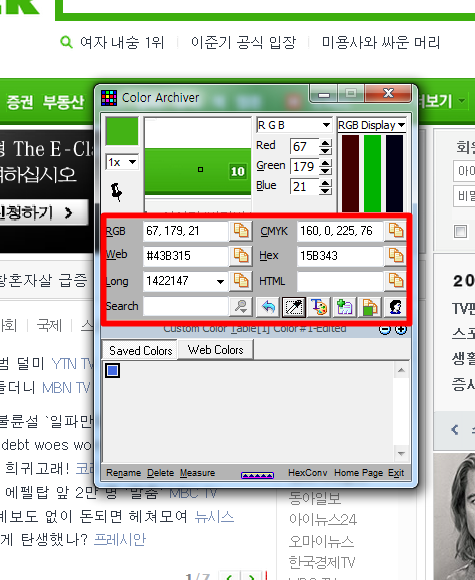Click the RGB field showing 67, 179, 21
This screenshot has width=475, height=580.
click(186, 231)
